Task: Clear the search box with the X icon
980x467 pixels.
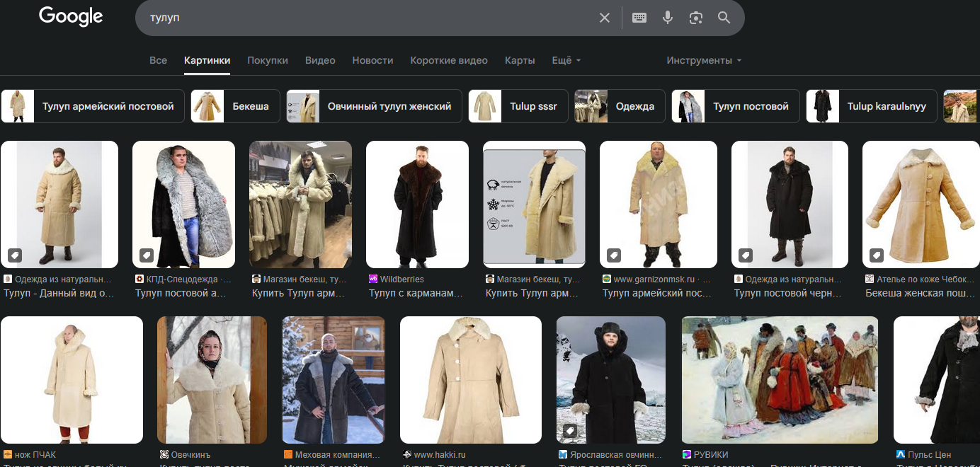Action: point(605,18)
